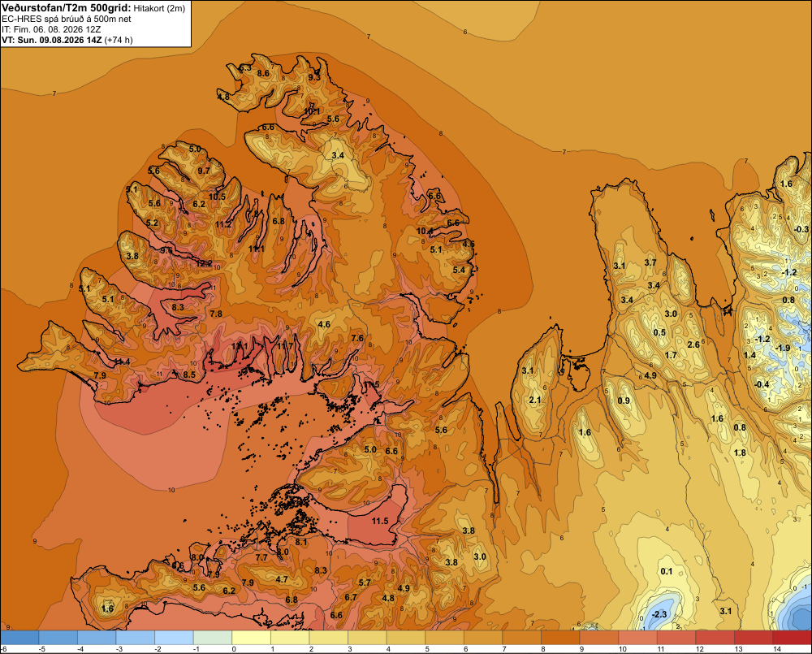Click the 3.4 label on Drangajökull highland
The image size is (812, 654).
click(x=338, y=155)
